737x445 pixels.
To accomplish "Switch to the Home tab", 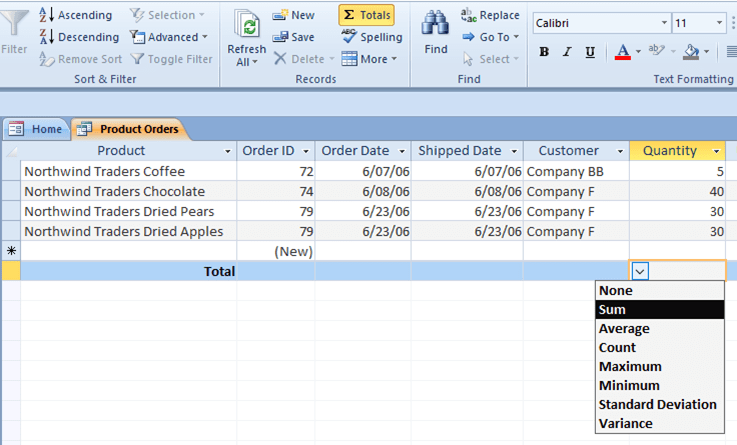I will click(36, 129).
